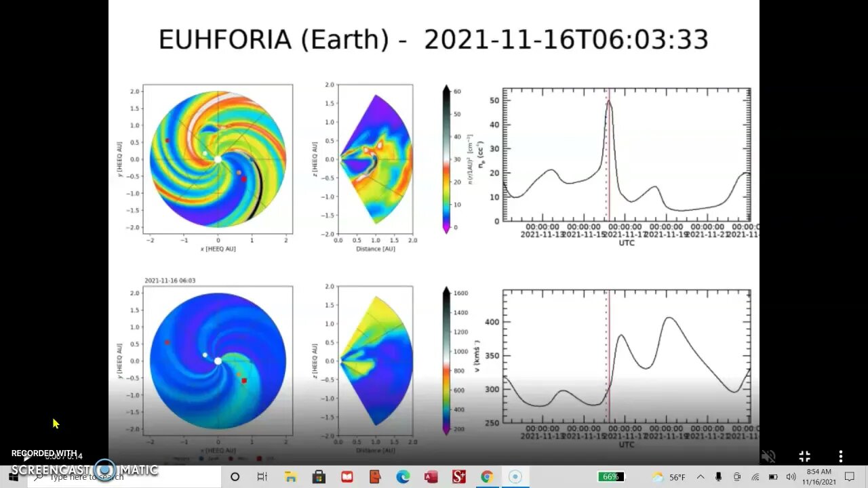Unmute the video with the speaker icon

(x=768, y=457)
